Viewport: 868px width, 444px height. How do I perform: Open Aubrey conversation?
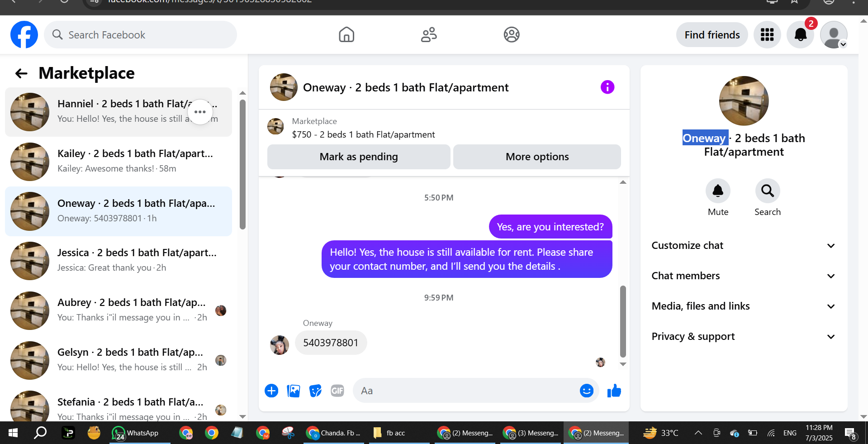pos(119,310)
